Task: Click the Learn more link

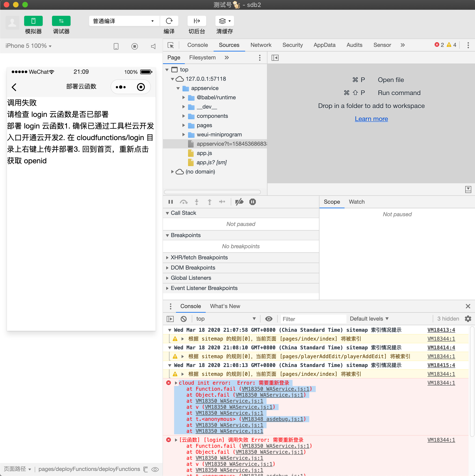Action: point(371,119)
